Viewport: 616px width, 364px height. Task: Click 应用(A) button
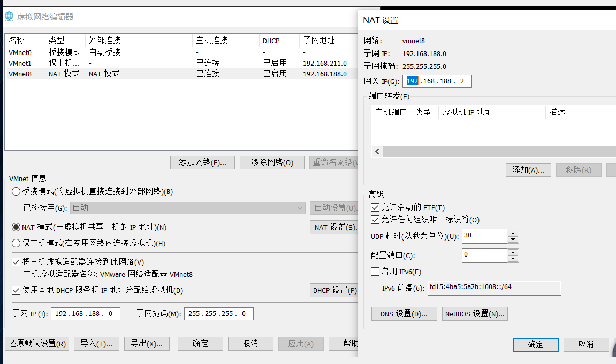[x=301, y=344]
